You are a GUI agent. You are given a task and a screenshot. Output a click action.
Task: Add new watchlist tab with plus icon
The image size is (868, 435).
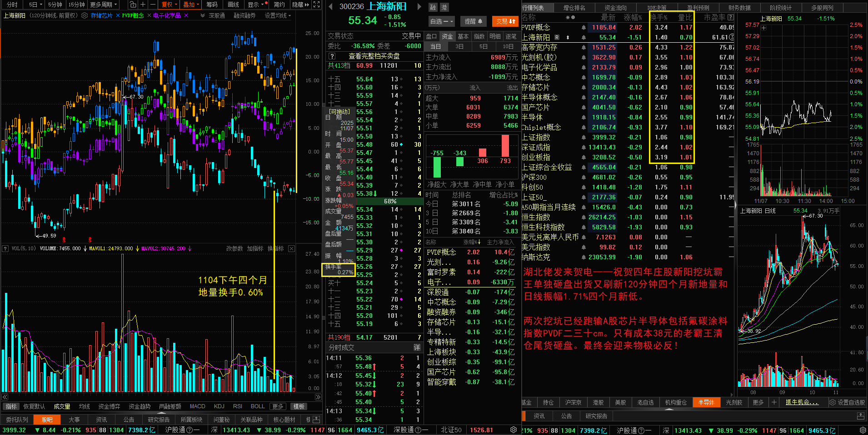tap(774, 402)
